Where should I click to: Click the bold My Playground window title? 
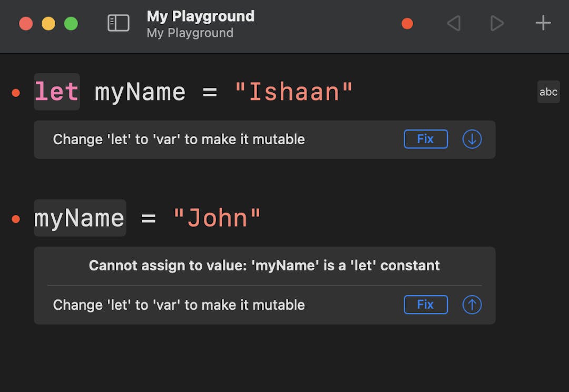[200, 16]
